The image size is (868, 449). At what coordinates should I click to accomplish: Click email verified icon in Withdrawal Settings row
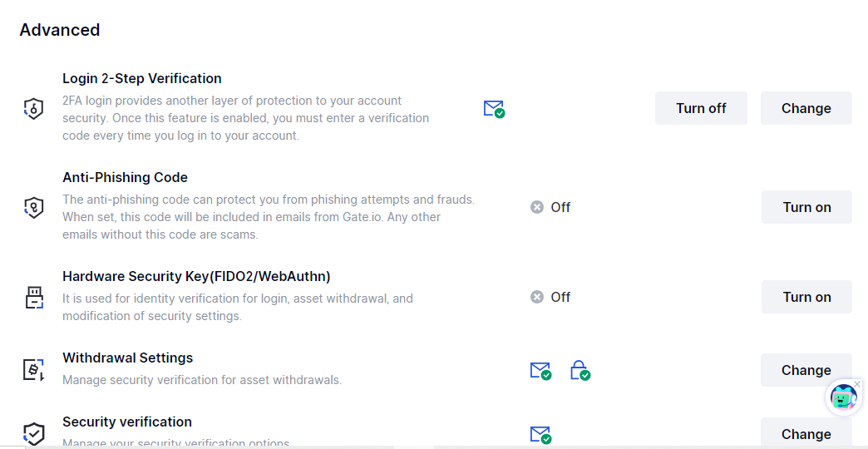point(540,370)
